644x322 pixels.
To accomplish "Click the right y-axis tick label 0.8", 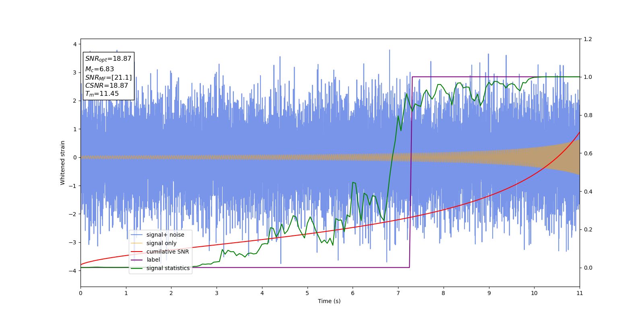I will tap(588, 115).
